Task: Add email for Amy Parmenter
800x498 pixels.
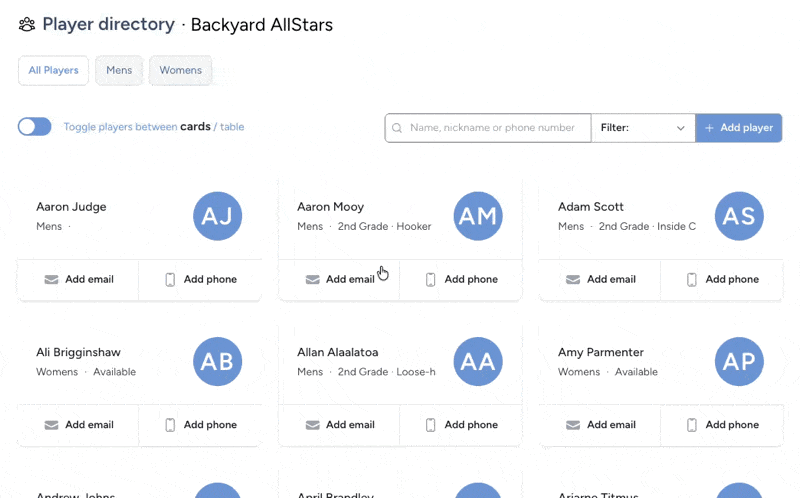Action: (600, 425)
